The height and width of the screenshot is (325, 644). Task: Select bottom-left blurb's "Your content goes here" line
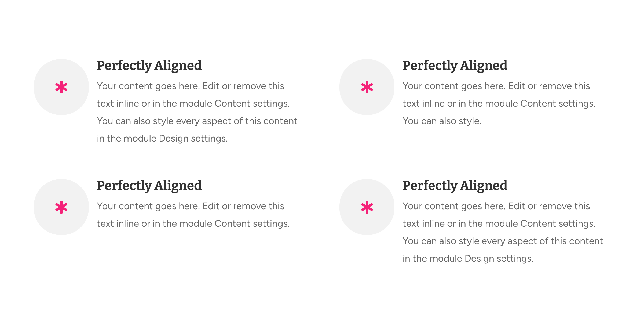tap(191, 206)
